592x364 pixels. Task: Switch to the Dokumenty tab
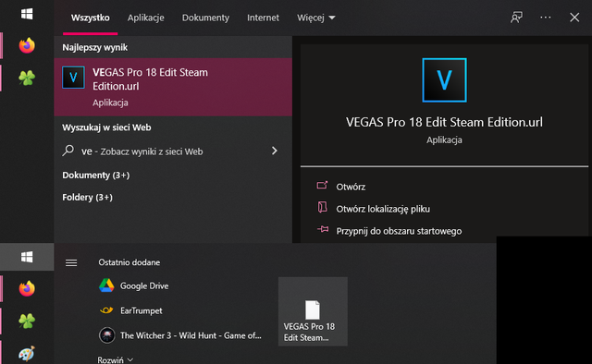(205, 18)
